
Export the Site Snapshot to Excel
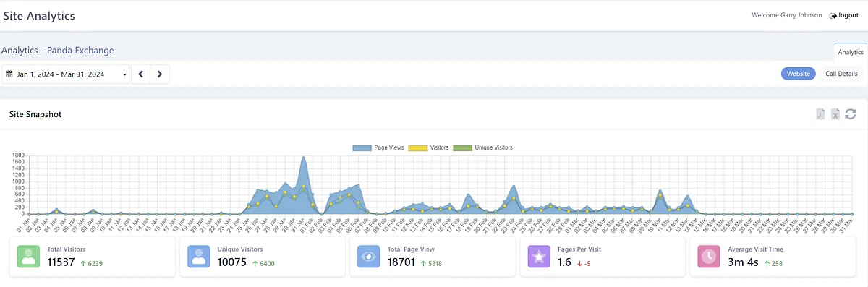[x=835, y=114]
